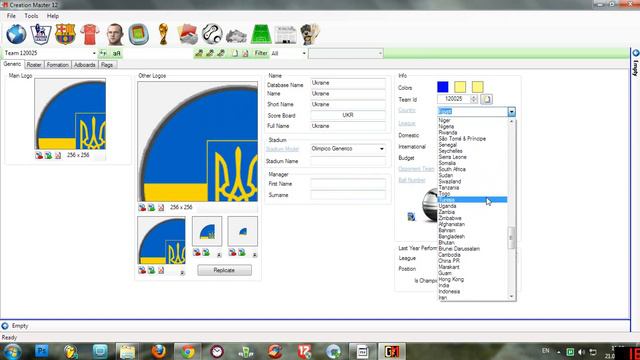Open the Stadium editor icon
Image resolution: width=640 pixels, height=360 pixels.
pyautogui.click(x=139, y=34)
